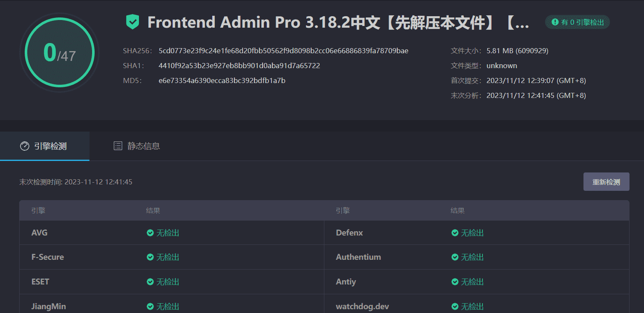This screenshot has width=644, height=313.
Task: Click the file size 5.81 MB value
Action: [x=517, y=51]
